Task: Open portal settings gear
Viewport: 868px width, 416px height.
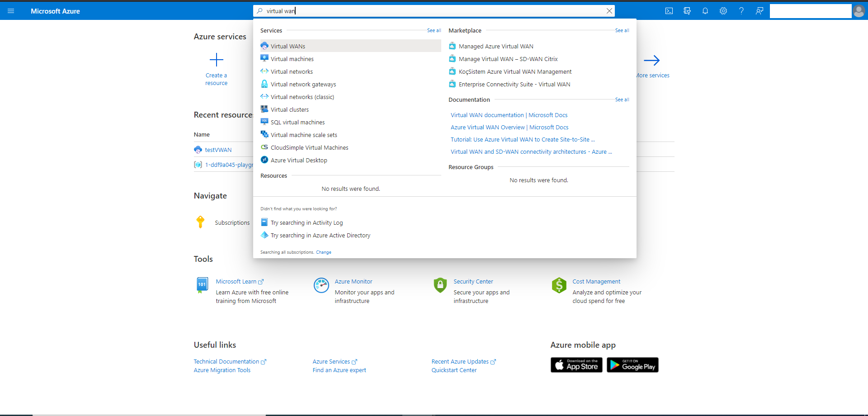Action: [723, 11]
